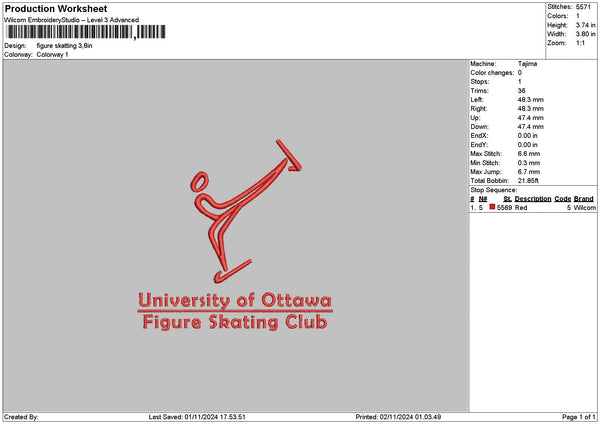
Task: Click the Color changes value 0
Action: coord(520,73)
